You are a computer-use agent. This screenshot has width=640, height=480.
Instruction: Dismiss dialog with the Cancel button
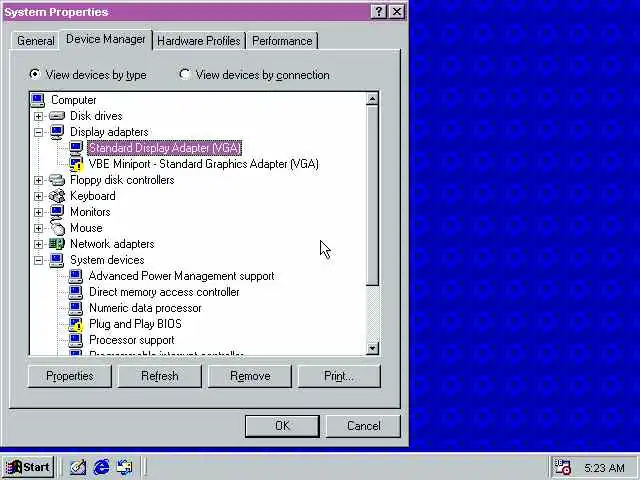coord(363,426)
